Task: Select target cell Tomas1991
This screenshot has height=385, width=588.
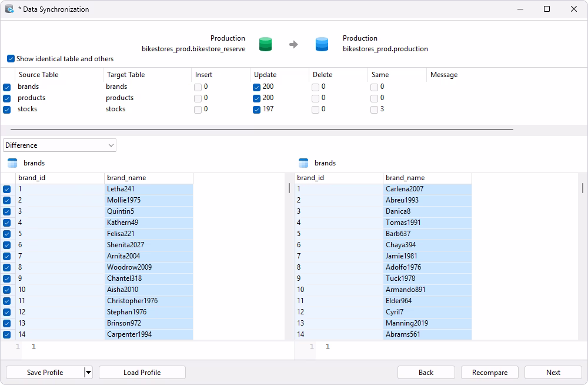Action: tap(427, 223)
